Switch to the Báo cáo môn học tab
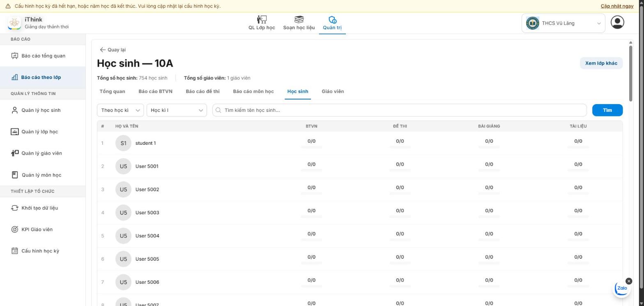The image size is (644, 306). tap(253, 91)
